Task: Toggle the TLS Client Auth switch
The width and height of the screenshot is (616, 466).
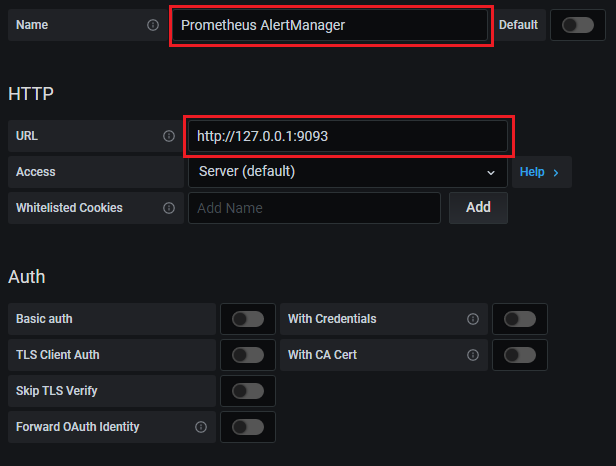Action: tap(248, 355)
